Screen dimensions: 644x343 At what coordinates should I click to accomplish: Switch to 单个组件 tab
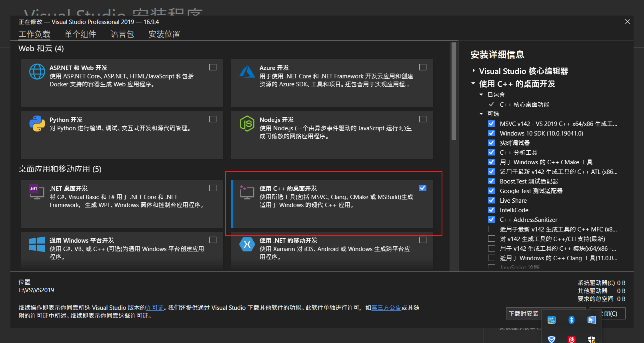tap(80, 34)
